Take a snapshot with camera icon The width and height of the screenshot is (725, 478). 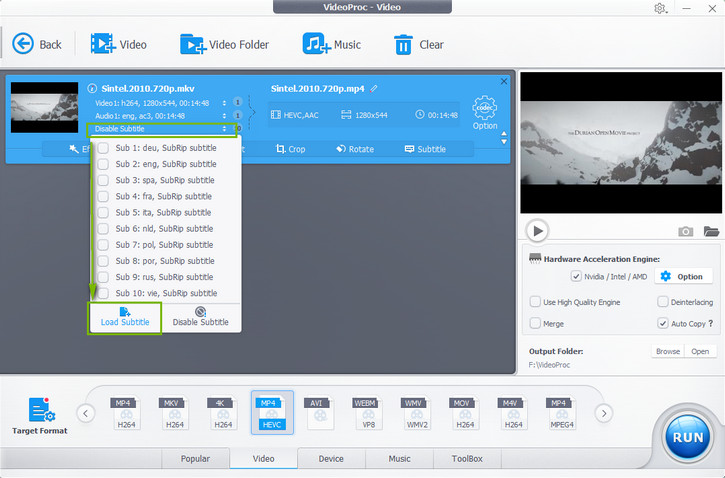(x=685, y=231)
